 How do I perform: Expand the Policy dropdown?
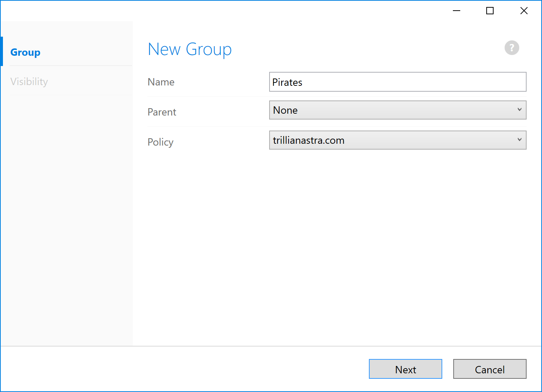[x=398, y=140]
